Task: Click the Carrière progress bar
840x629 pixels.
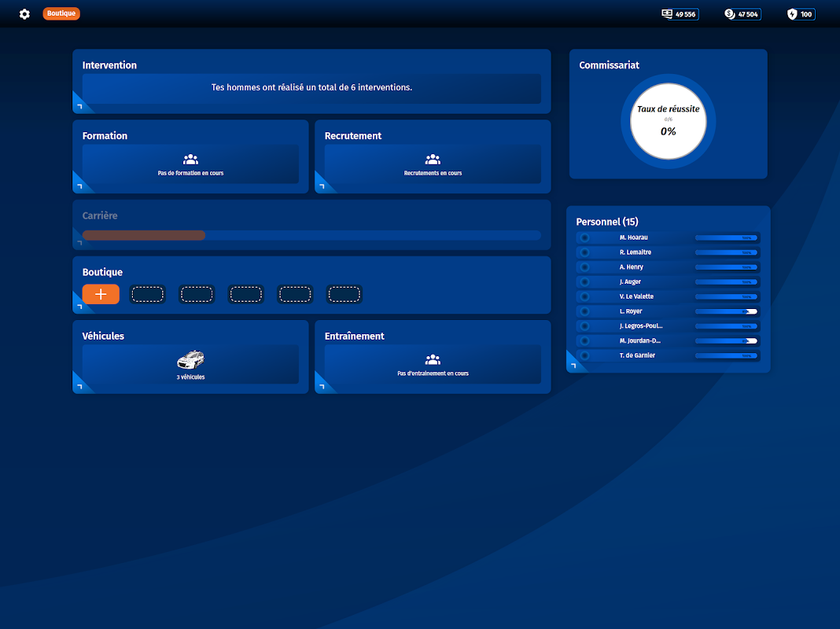Action: [311, 236]
